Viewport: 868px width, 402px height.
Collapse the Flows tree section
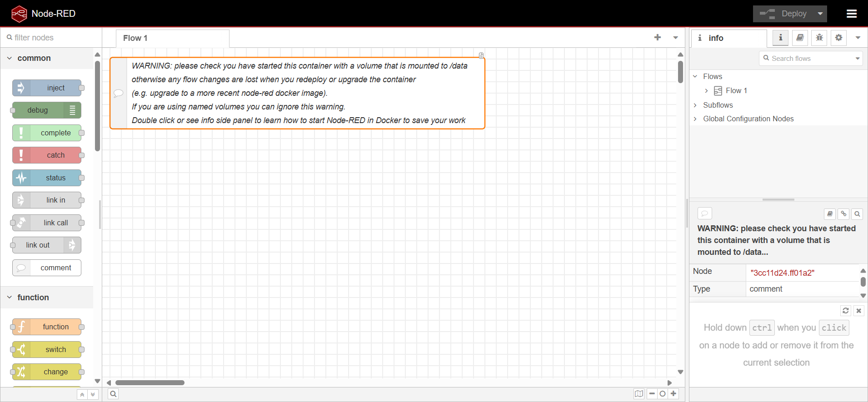pyautogui.click(x=695, y=76)
